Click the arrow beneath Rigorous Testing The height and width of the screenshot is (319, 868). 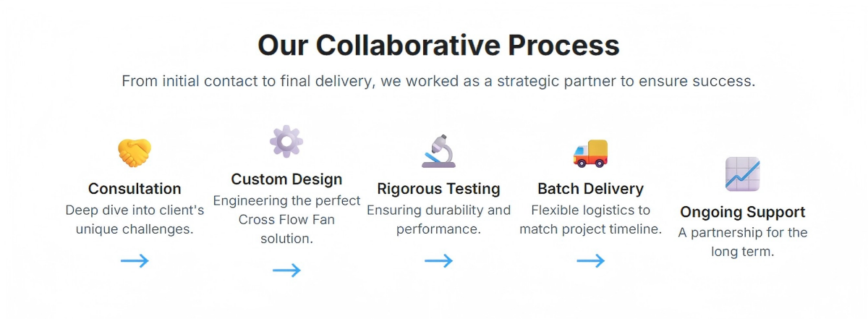[x=438, y=261]
